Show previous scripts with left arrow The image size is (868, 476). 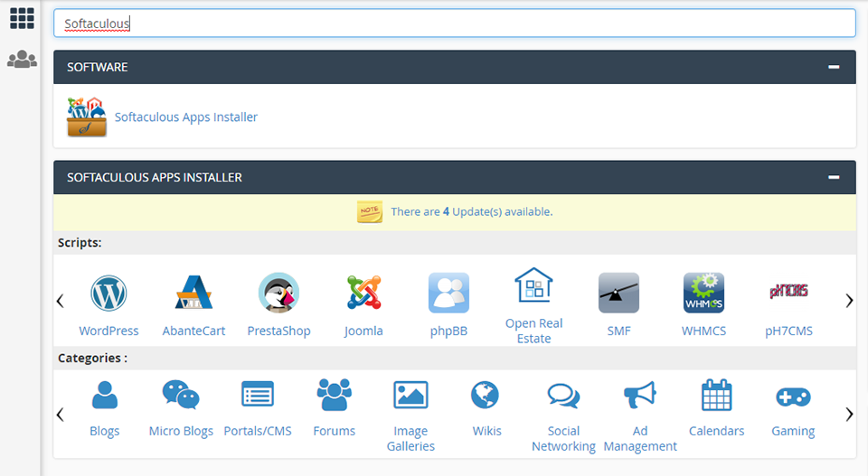pyautogui.click(x=61, y=301)
